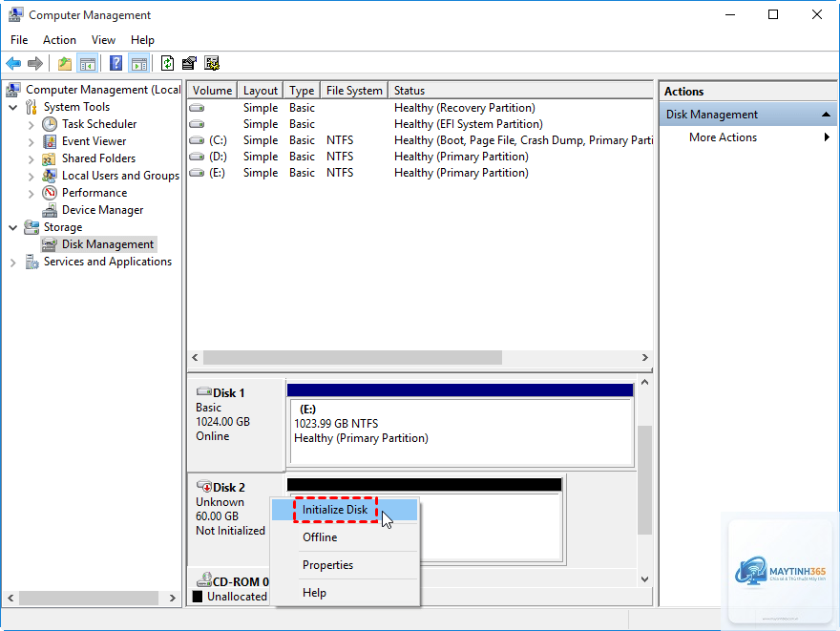
Task: Click the disk pane scroll-down arrow
Action: [645, 579]
